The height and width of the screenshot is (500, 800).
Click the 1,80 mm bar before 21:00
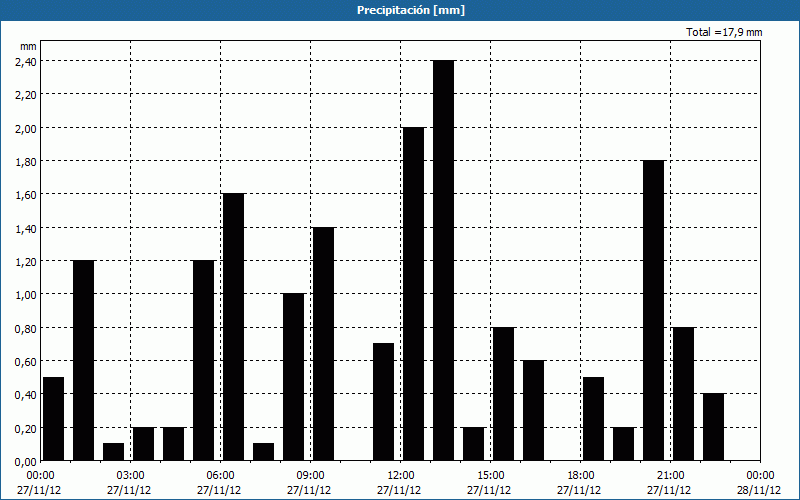pyautogui.click(x=654, y=311)
